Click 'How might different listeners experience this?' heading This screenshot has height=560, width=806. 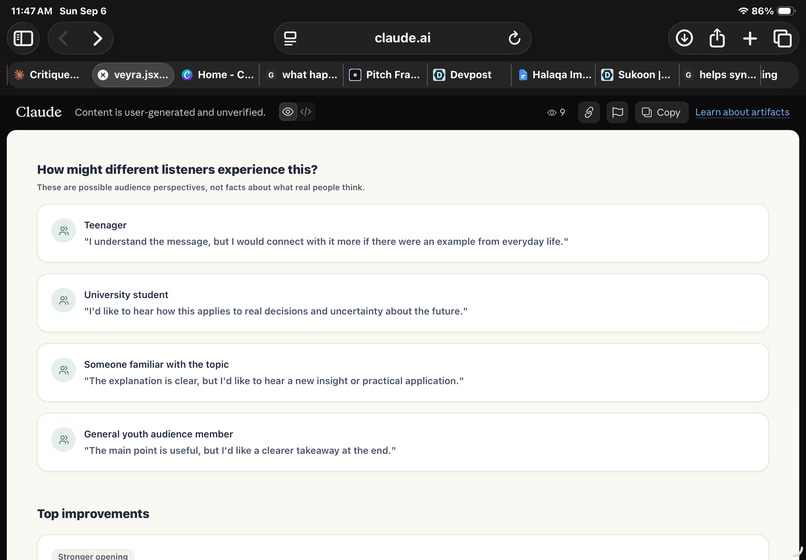coord(177,170)
